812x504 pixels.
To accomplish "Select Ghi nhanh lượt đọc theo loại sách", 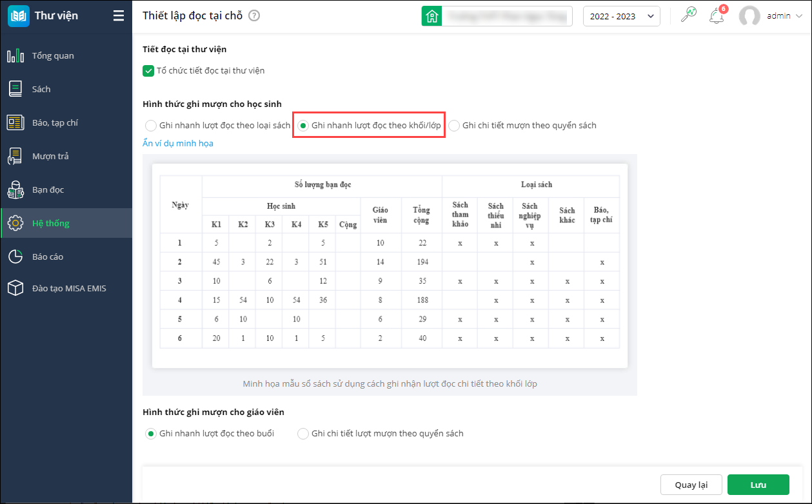I will [x=151, y=126].
